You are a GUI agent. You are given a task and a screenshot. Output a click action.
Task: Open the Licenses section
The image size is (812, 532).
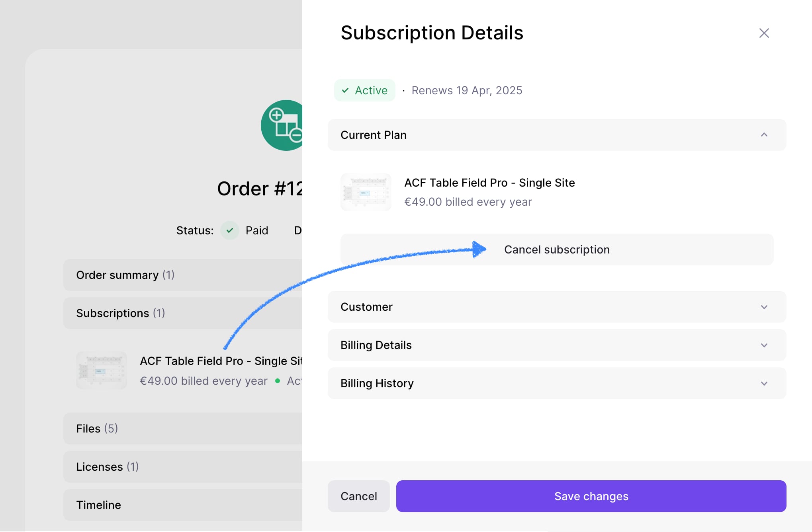click(183, 467)
